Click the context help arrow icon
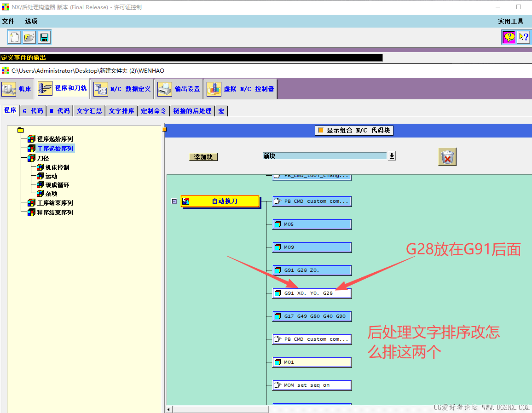This screenshot has height=413, width=532. (x=524, y=37)
